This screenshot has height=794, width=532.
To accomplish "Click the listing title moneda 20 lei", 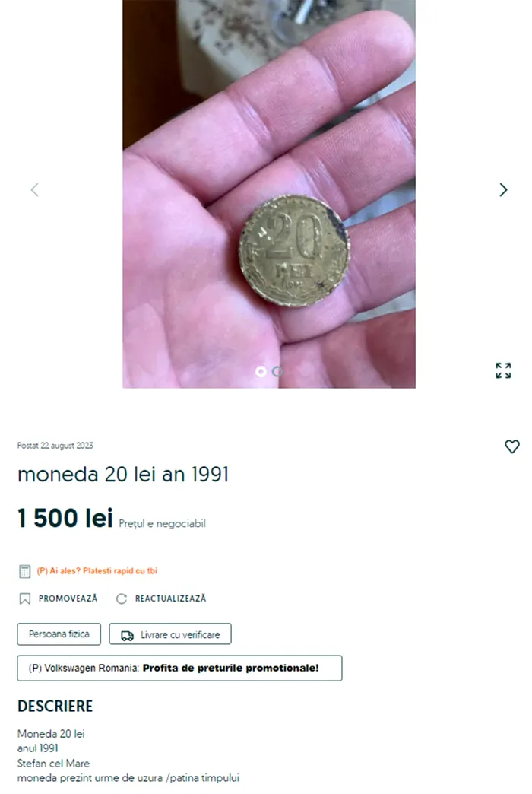I will coord(123,475).
